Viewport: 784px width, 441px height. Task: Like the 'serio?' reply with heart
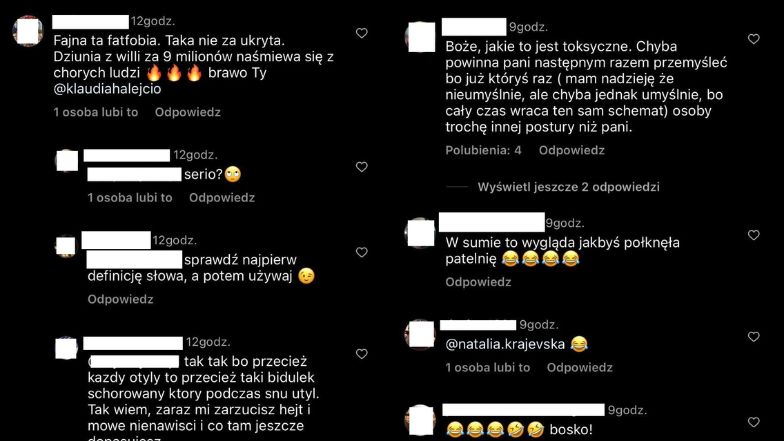tap(362, 167)
